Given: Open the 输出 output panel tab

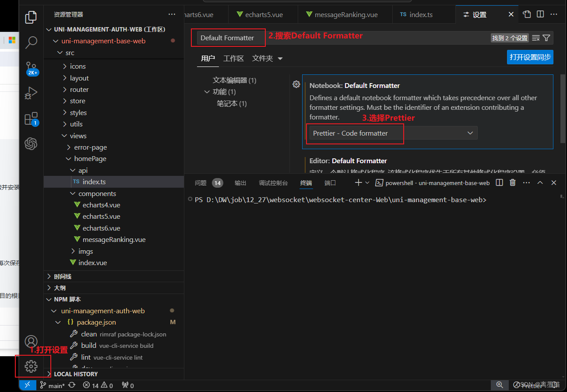Looking at the screenshot, I should (x=240, y=183).
